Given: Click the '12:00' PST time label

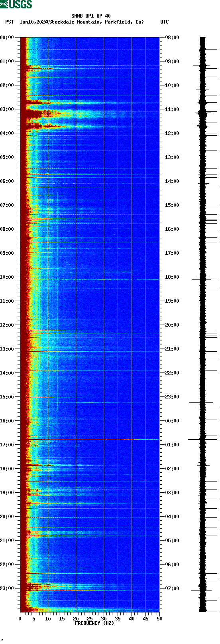Looking at the screenshot, I should click(x=7, y=325).
